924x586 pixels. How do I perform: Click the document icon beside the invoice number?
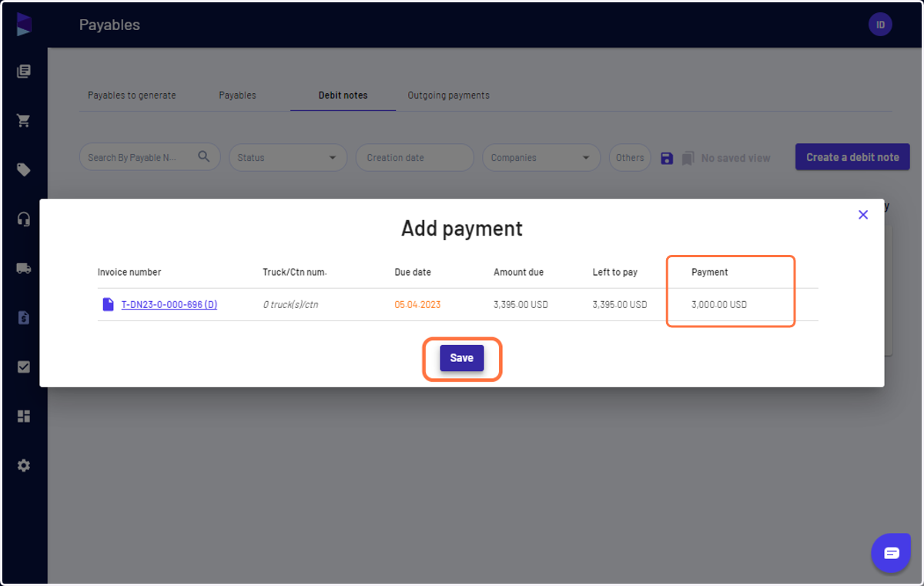pos(109,305)
